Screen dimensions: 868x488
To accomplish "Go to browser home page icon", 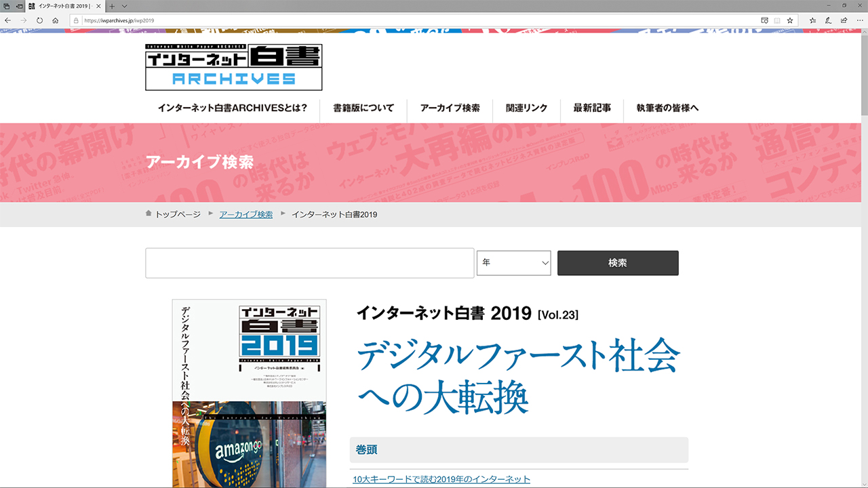I will (x=56, y=20).
